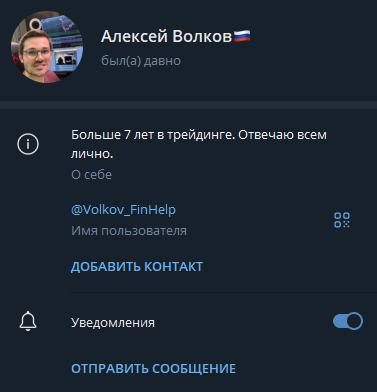Image resolution: width=377 pixels, height=392 pixels.
Task: Open Алексей Волков's profile photo
Action: coord(47,47)
